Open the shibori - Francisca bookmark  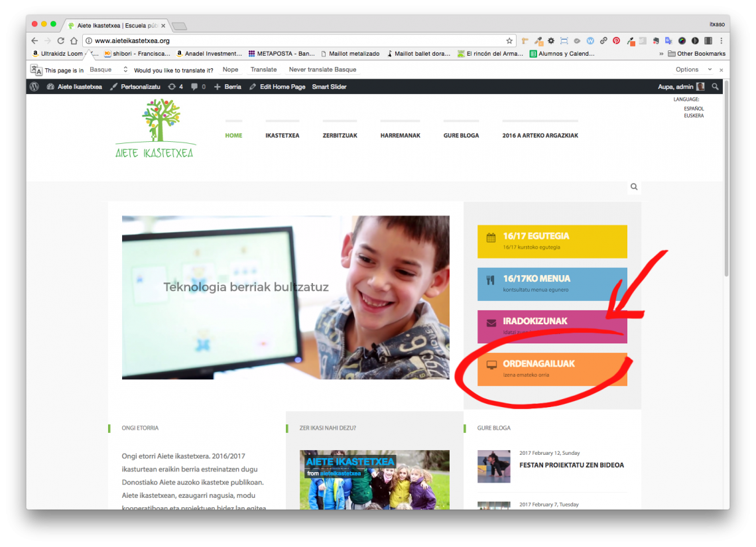click(137, 54)
